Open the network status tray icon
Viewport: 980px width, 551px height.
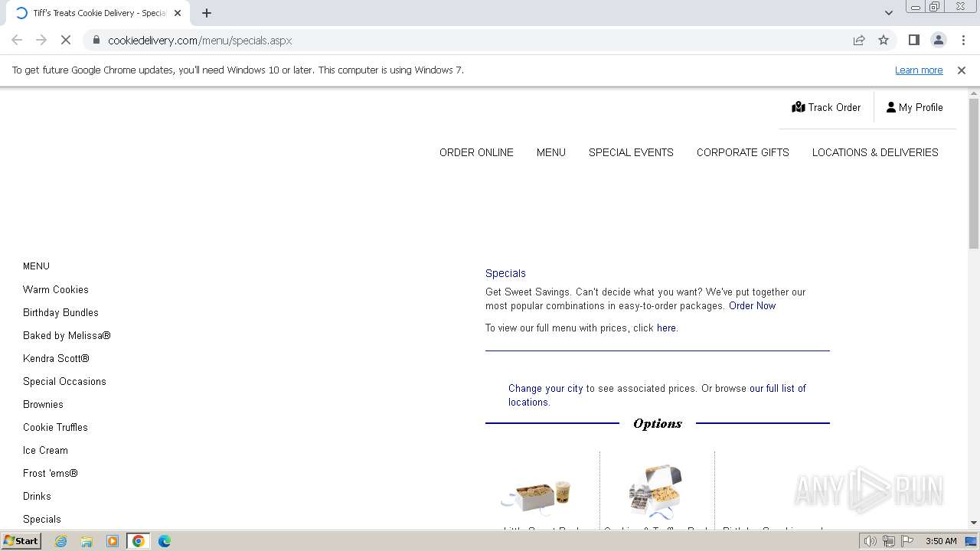point(889,541)
